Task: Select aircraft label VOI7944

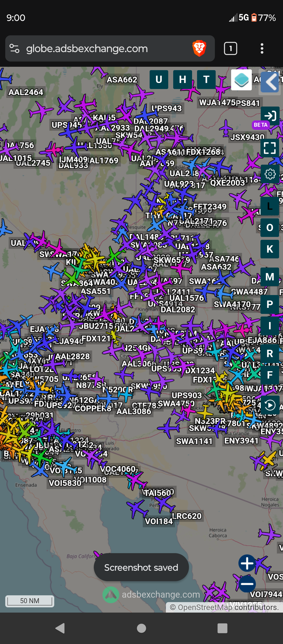Action: coord(266,595)
